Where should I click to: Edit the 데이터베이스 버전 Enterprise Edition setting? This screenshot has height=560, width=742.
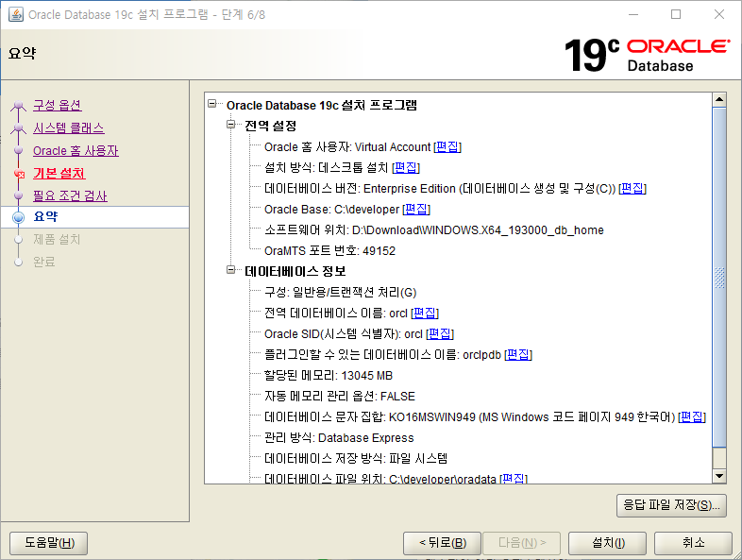click(x=632, y=189)
